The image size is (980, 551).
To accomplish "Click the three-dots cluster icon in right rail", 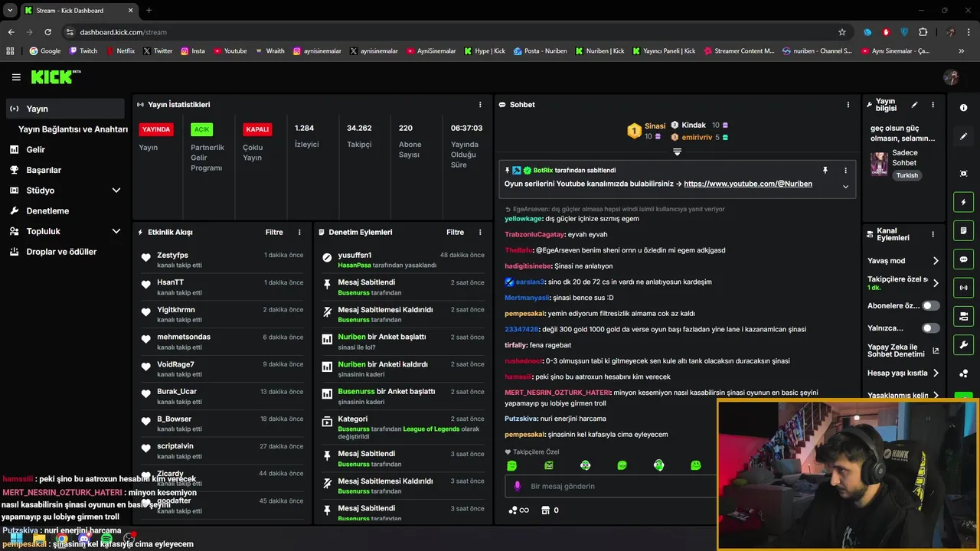I will pyautogui.click(x=963, y=373).
